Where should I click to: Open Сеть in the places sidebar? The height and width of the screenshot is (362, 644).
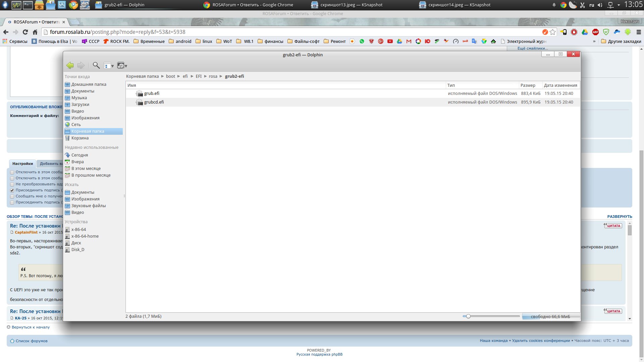pos(76,125)
